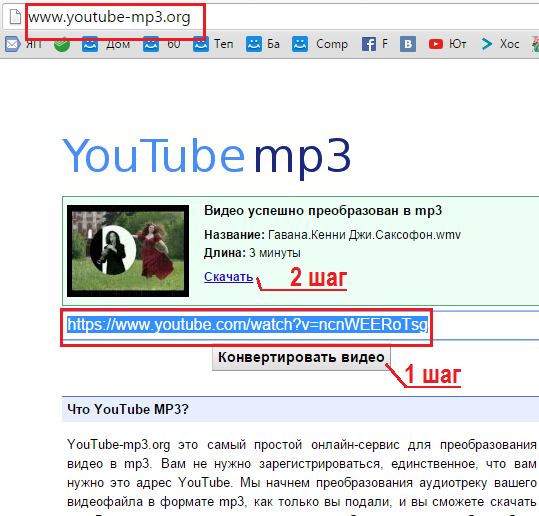Image resolution: width=539 pixels, height=516 pixels.
Task: Open the YouTube Ют bookmark
Action: coord(447,44)
